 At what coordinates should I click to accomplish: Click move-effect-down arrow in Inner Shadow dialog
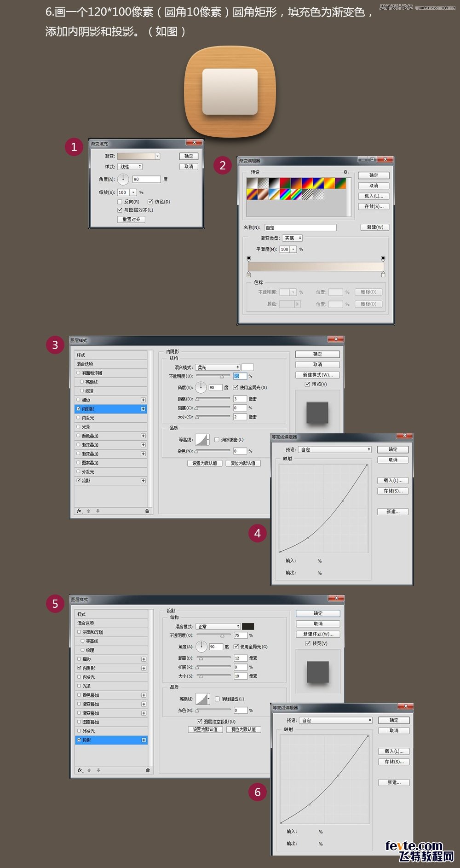click(x=98, y=511)
